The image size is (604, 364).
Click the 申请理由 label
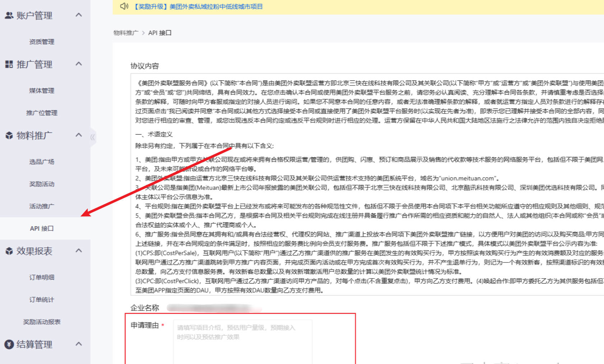(x=145, y=325)
